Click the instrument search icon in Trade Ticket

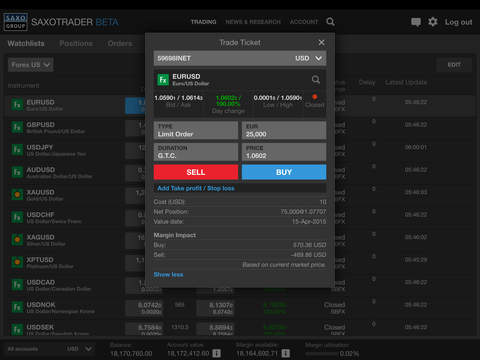316,80
